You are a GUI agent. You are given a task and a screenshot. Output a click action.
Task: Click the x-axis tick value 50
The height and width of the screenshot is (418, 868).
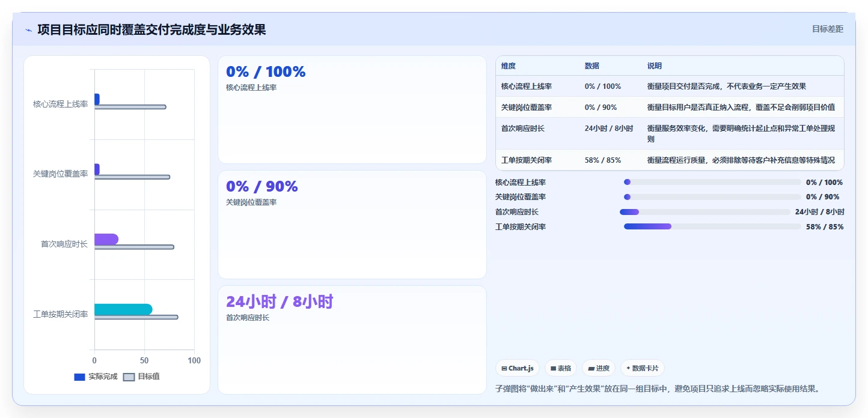(144, 360)
